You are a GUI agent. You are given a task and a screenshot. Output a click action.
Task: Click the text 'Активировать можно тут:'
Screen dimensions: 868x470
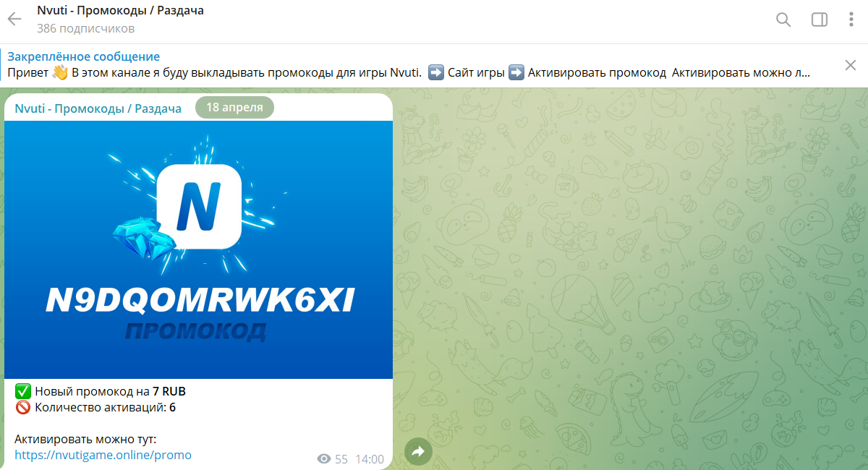tap(85, 440)
